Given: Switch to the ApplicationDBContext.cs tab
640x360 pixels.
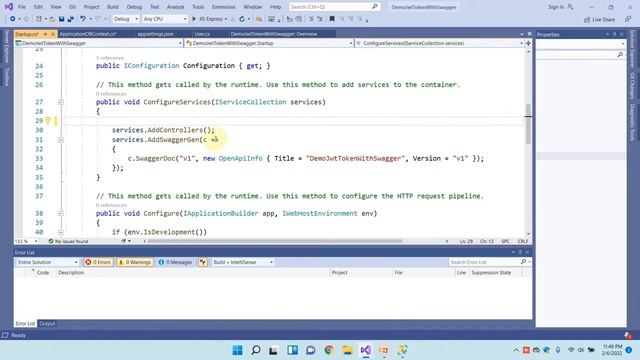Looking at the screenshot, I should (x=88, y=34).
